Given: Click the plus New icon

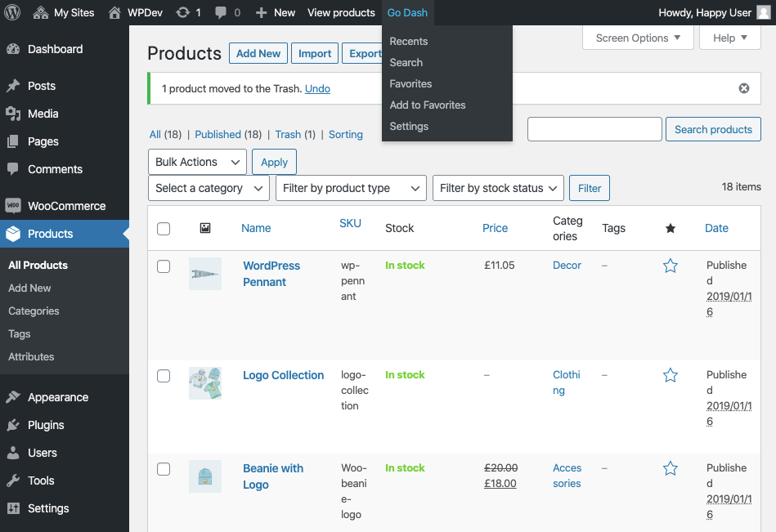Looking at the screenshot, I should [262, 12].
